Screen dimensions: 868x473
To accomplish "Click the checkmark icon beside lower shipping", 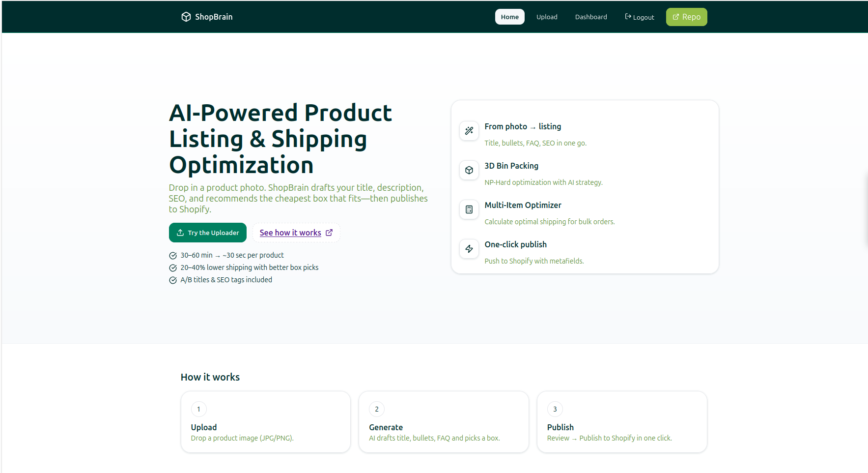I will pos(173,268).
